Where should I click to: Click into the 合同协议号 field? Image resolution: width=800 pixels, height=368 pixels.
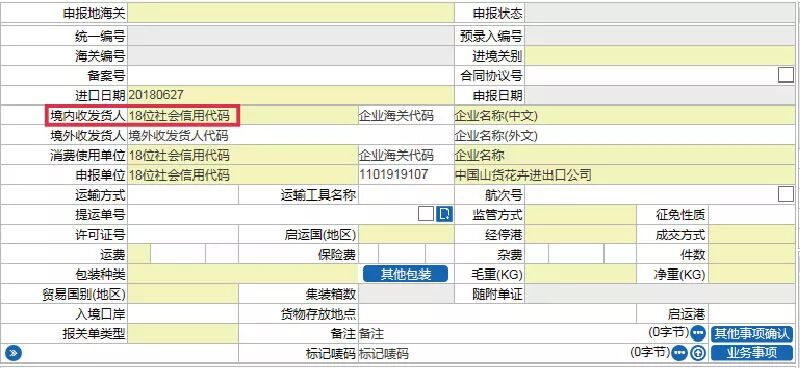tap(651, 76)
